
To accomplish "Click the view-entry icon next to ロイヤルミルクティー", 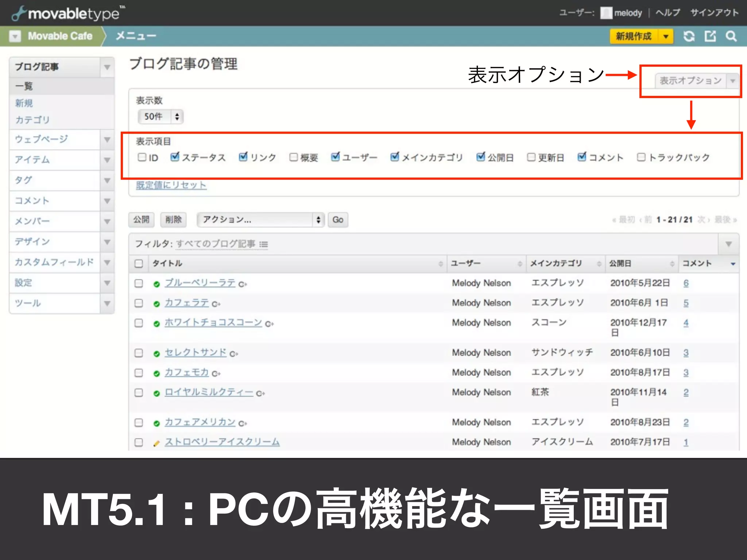I will coord(261,393).
